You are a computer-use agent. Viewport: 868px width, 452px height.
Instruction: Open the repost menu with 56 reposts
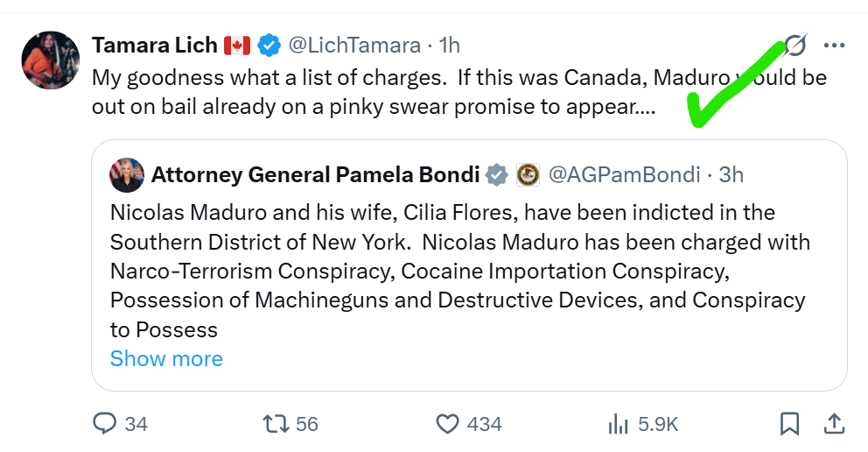pos(276,424)
